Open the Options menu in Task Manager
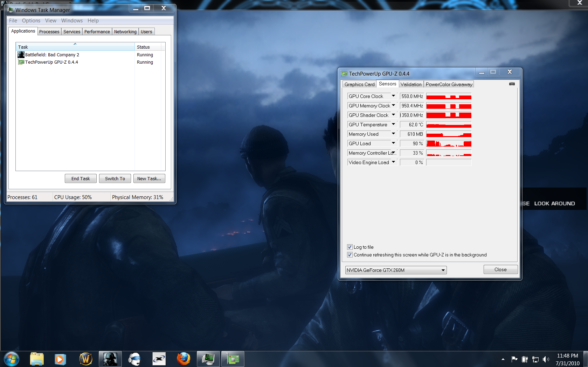 [x=31, y=21]
